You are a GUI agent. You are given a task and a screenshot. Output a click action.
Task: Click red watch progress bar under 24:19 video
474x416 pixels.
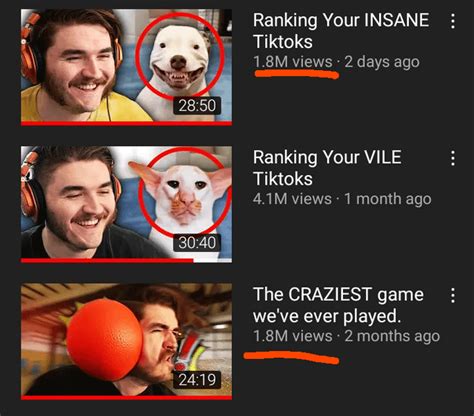[126, 398]
